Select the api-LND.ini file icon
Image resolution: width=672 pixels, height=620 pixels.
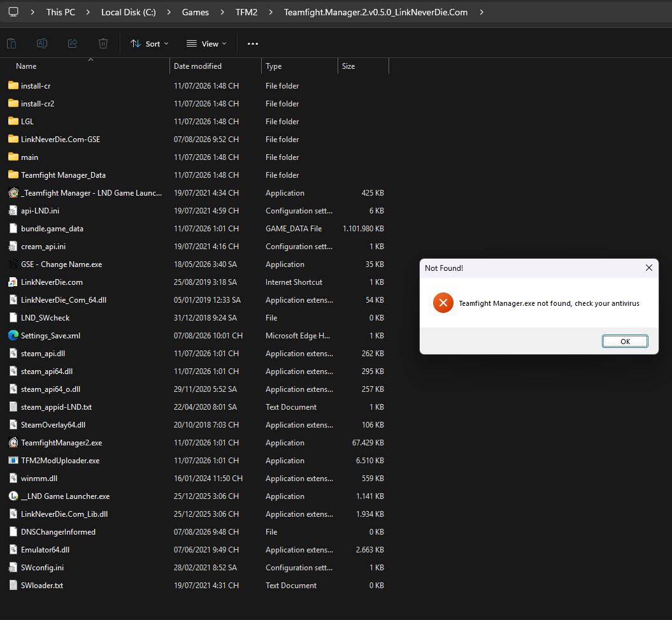coord(13,210)
